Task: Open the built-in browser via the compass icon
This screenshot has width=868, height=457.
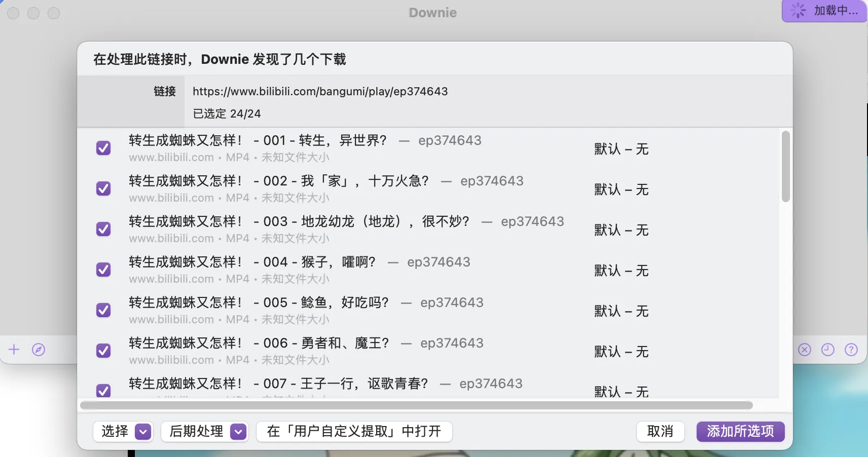Action: (x=38, y=349)
